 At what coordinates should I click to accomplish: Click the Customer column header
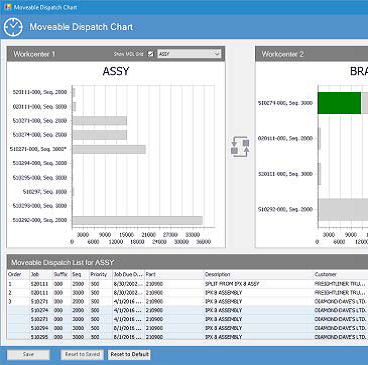pyautogui.click(x=340, y=274)
